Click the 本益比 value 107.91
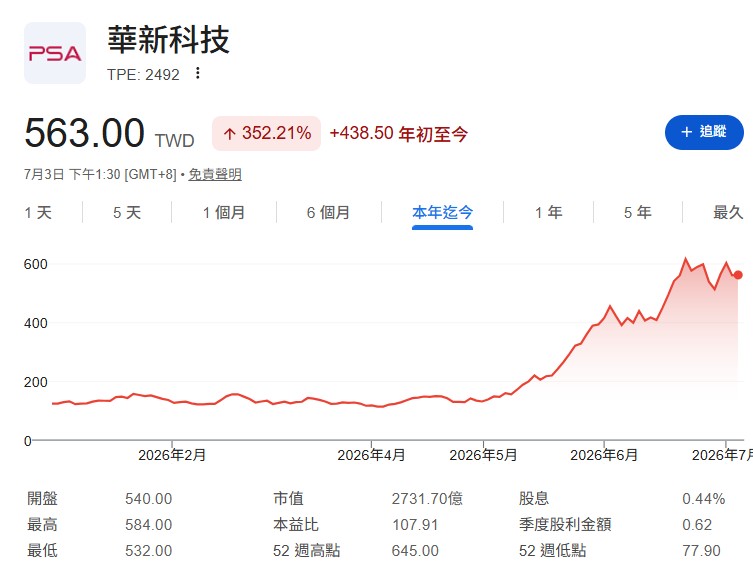This screenshot has width=753, height=577. 415,525
